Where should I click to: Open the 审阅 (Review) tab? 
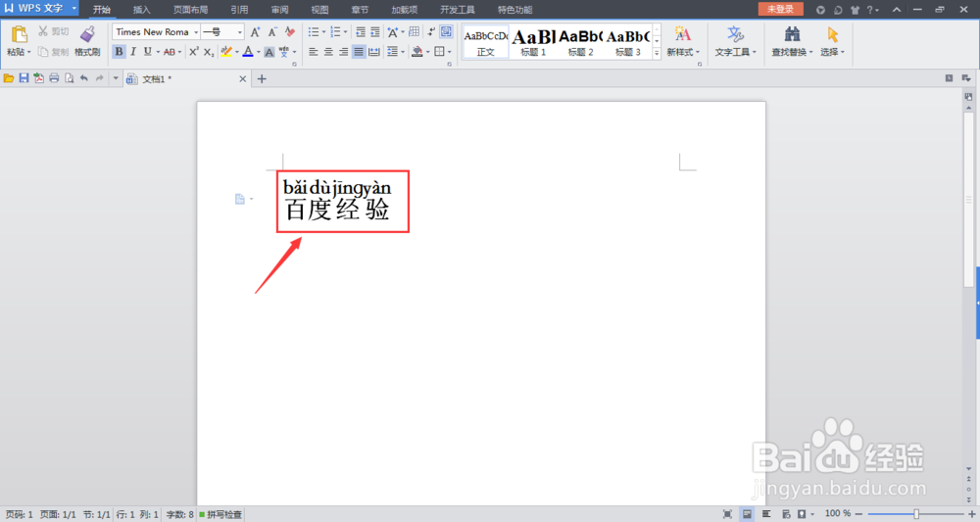(280, 10)
